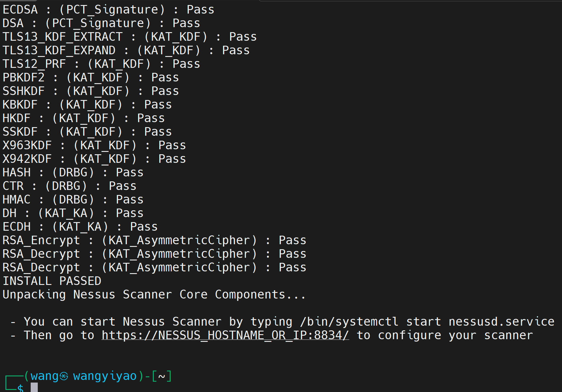The width and height of the screenshot is (562, 392).
Task: Select the TLS13_KDF_EXPAND test name
Action: point(59,50)
